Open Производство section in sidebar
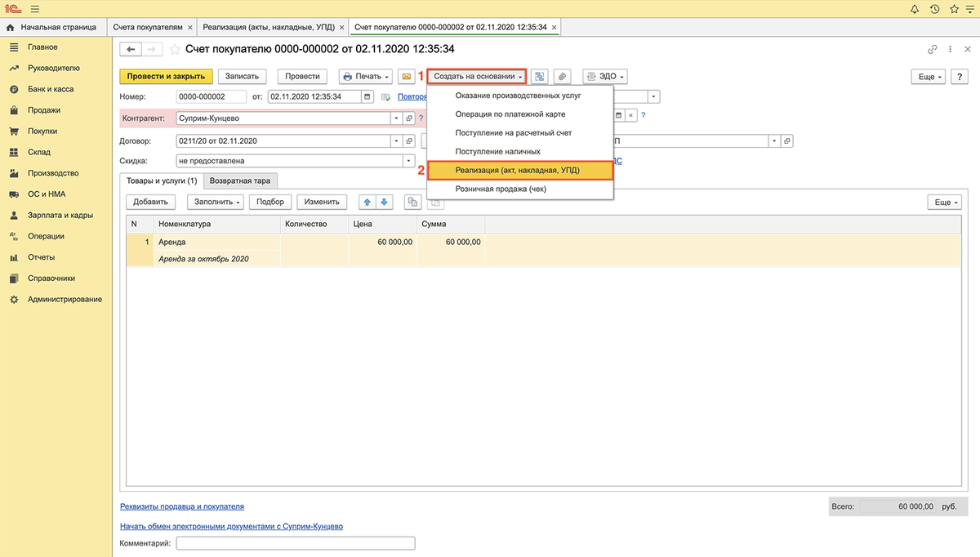 tap(53, 173)
